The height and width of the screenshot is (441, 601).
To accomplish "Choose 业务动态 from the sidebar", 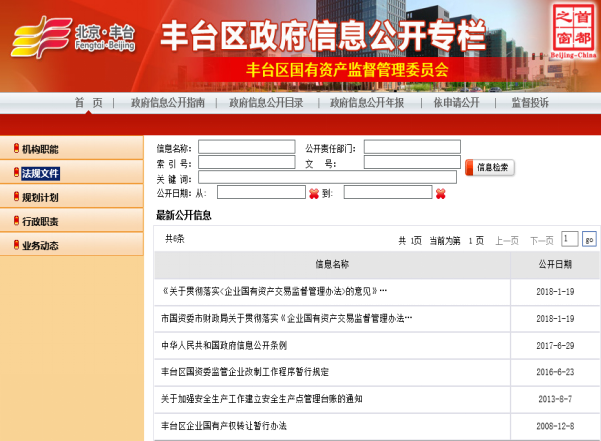I will pos(41,246).
